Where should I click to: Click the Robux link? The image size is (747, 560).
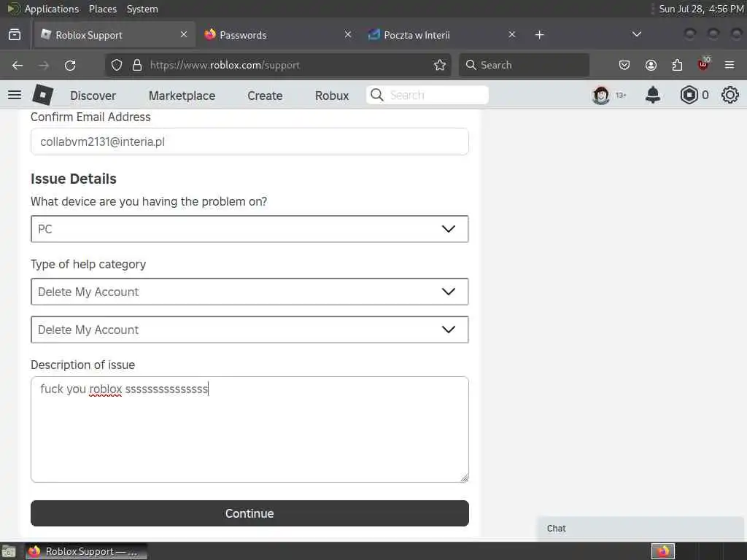tap(332, 96)
